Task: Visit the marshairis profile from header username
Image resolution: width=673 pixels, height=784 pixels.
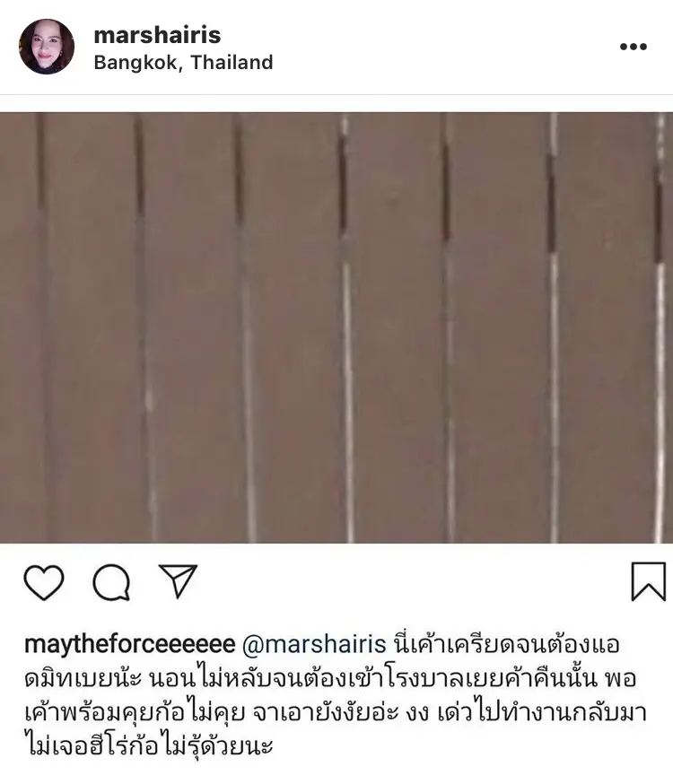Action: pyautogui.click(x=157, y=35)
